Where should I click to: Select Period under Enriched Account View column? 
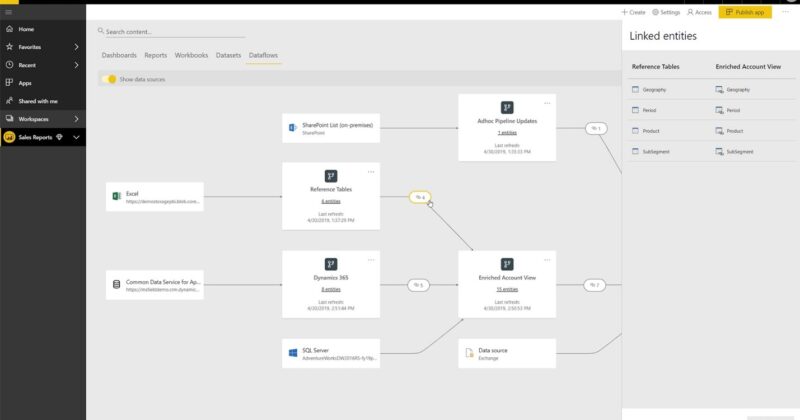tap(733, 110)
